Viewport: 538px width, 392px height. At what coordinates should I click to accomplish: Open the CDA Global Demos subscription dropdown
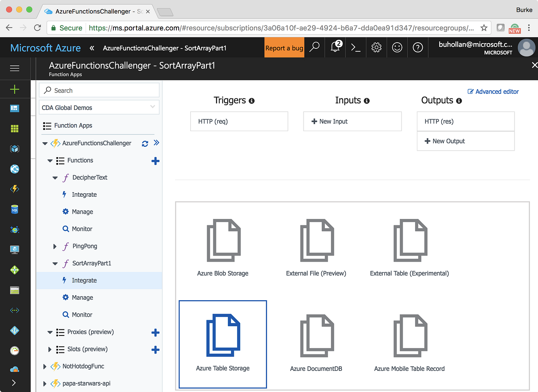99,107
